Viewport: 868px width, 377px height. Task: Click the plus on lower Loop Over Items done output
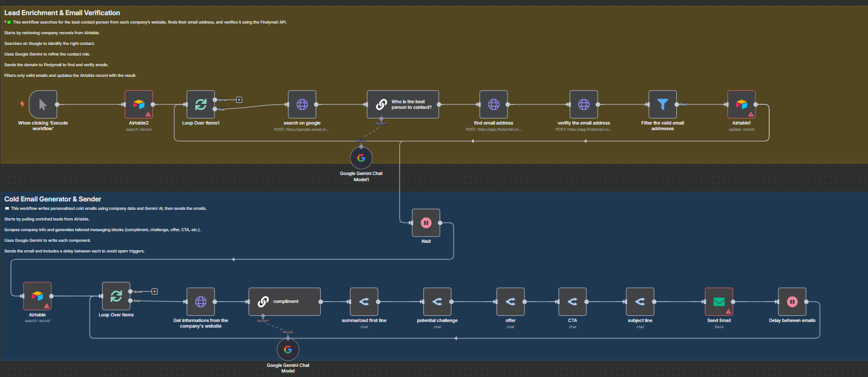154,291
